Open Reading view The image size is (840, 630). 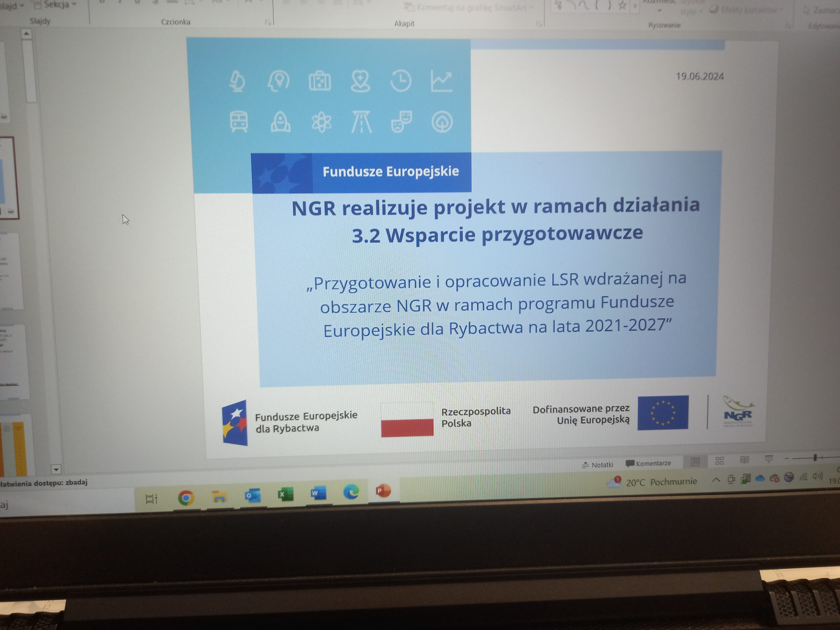pos(744,460)
